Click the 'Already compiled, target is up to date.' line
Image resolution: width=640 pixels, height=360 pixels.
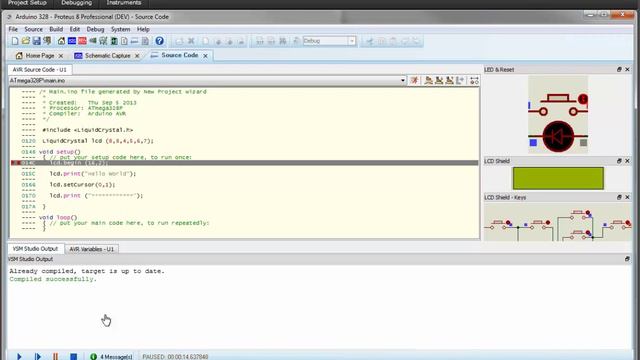click(87, 271)
